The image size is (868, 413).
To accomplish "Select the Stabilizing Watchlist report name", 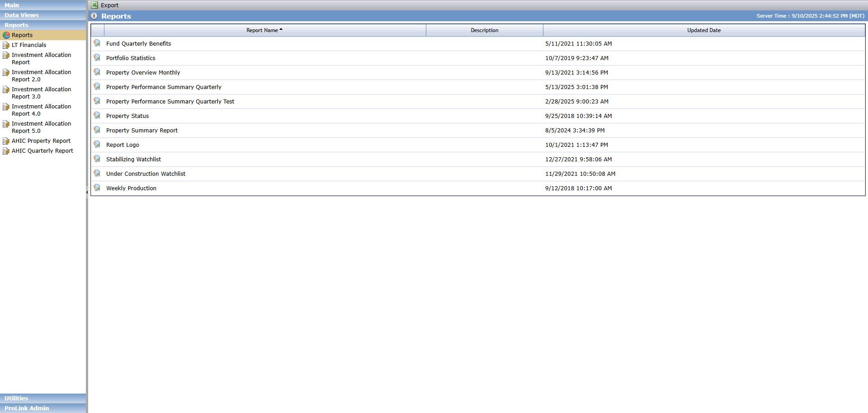I will (133, 160).
